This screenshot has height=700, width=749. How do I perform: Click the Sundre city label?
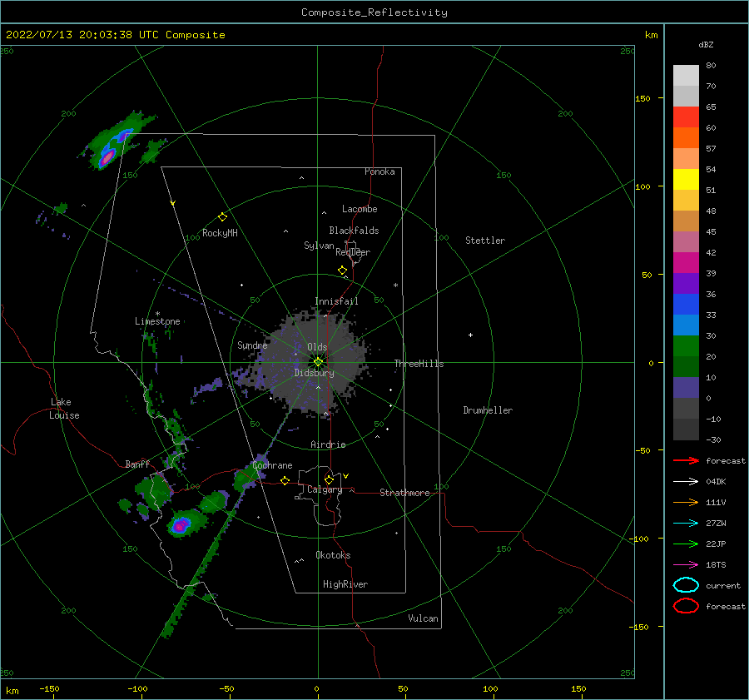pos(252,345)
